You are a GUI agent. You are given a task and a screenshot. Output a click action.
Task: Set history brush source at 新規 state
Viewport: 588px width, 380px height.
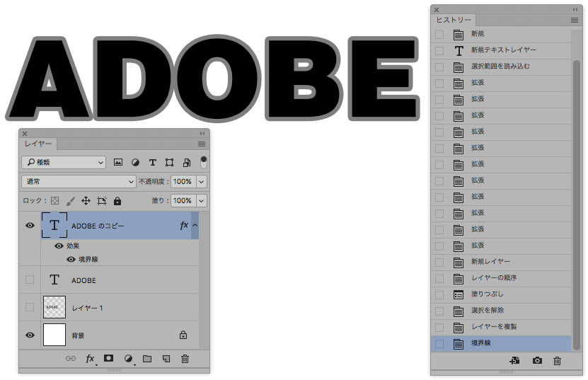tap(439, 35)
